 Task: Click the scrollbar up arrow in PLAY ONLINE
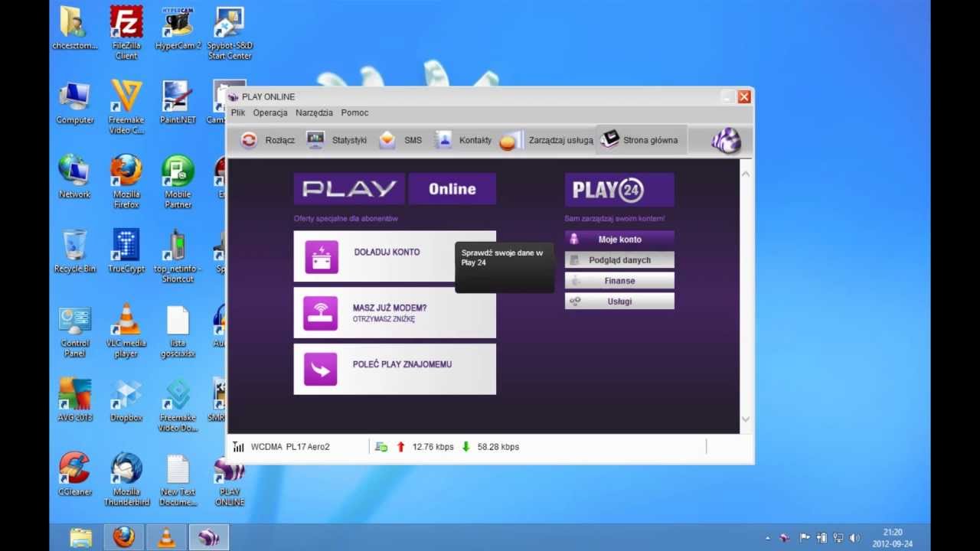(746, 174)
